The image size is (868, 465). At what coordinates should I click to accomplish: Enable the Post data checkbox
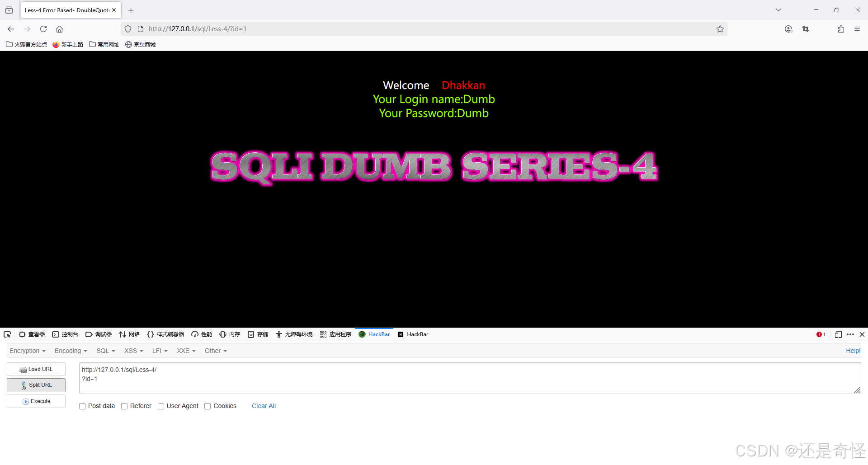[x=82, y=406]
